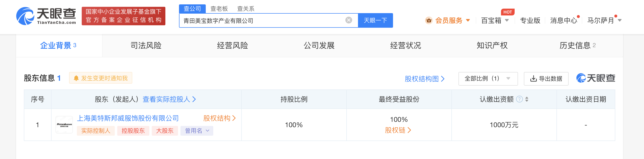Open the 司法风险 tab
Viewport: 644px width, 159px height.
coord(146,45)
